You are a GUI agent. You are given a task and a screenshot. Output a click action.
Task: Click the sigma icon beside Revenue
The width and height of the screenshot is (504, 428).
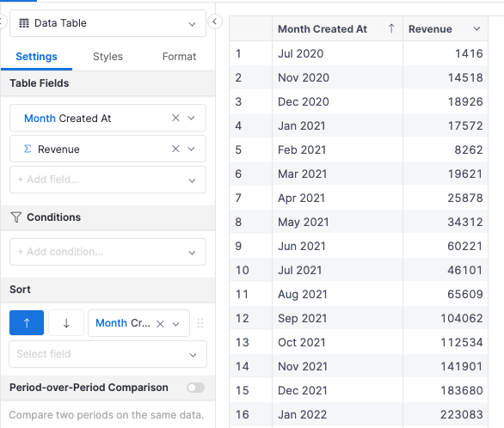[28, 149]
